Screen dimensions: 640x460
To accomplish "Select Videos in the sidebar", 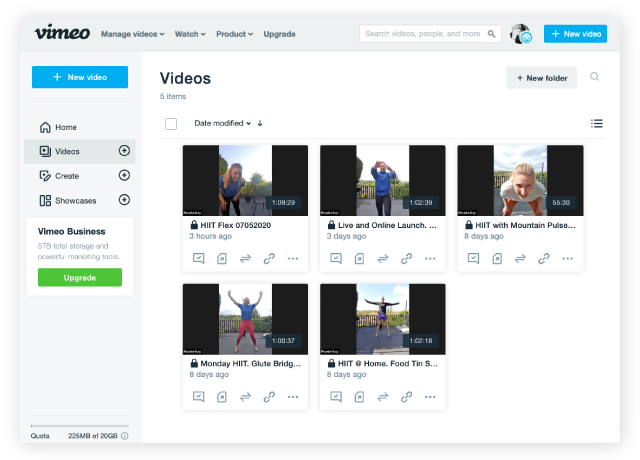I will (80, 151).
